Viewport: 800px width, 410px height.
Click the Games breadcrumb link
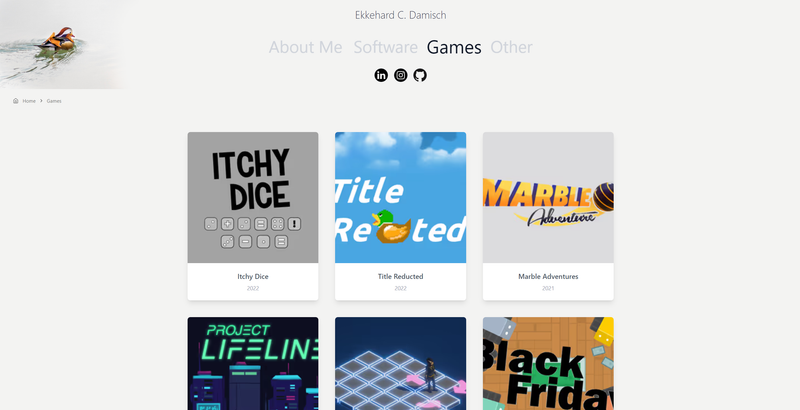pyautogui.click(x=54, y=101)
